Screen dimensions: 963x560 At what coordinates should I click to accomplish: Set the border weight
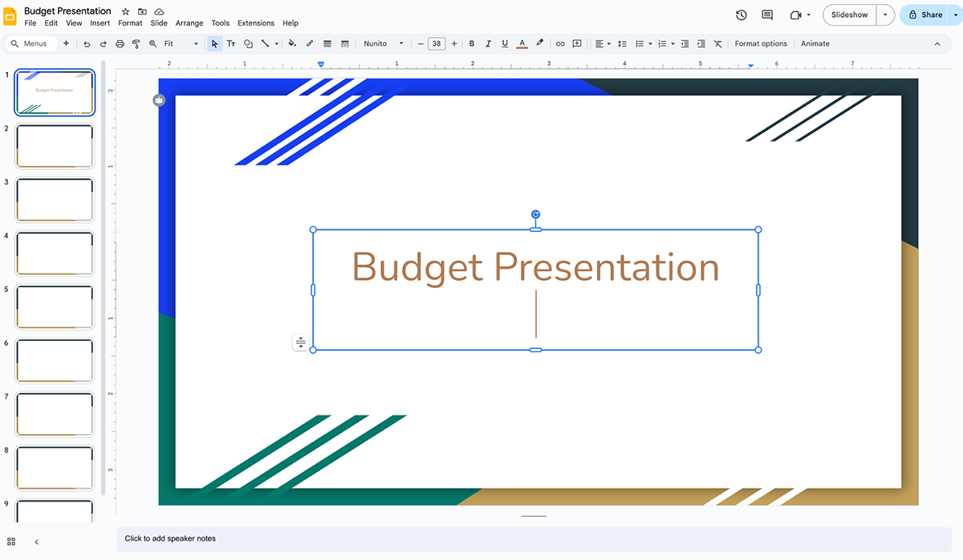tap(327, 43)
